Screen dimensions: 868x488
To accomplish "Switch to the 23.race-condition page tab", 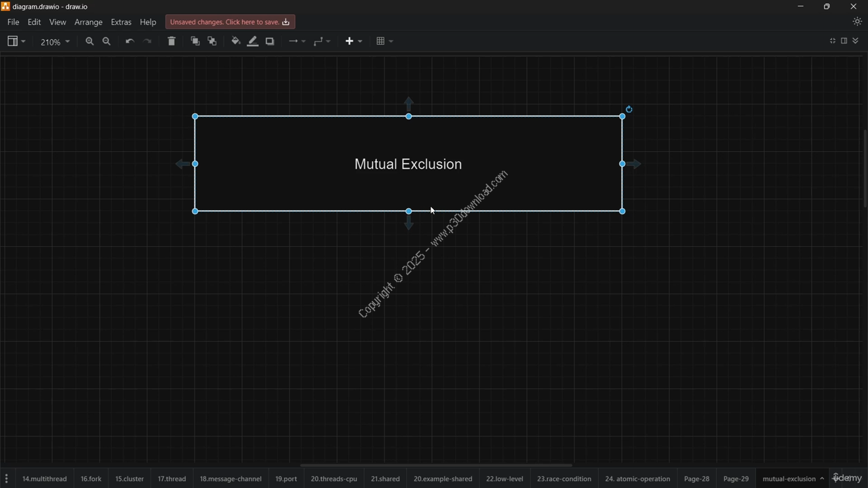I will pyautogui.click(x=564, y=479).
